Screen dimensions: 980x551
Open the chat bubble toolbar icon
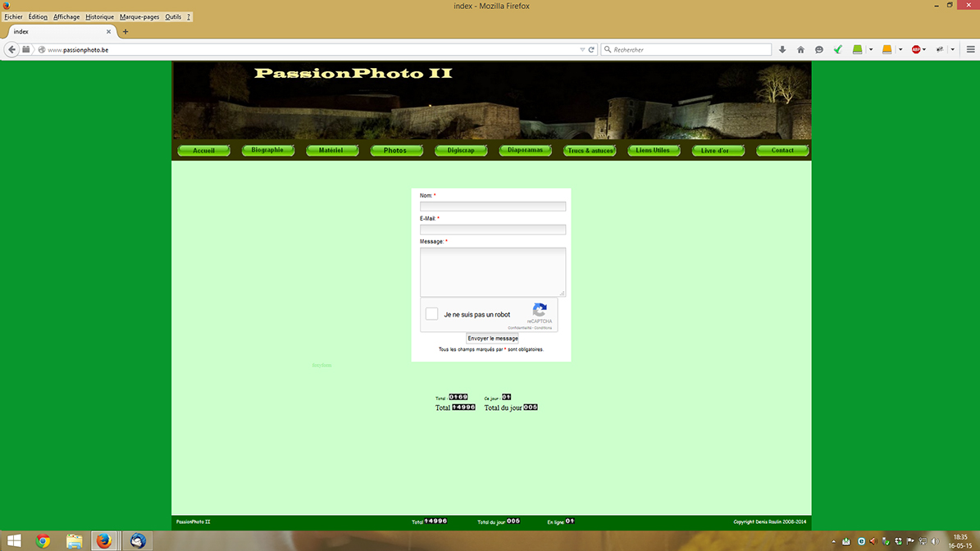(818, 50)
